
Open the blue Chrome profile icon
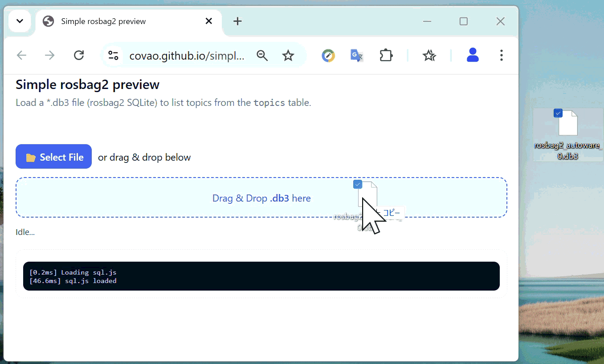tap(473, 55)
